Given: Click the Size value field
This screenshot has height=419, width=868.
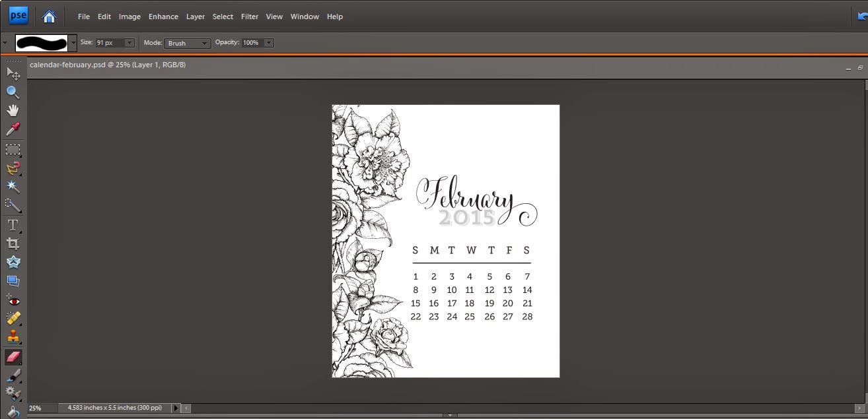Looking at the screenshot, I should click(110, 43).
